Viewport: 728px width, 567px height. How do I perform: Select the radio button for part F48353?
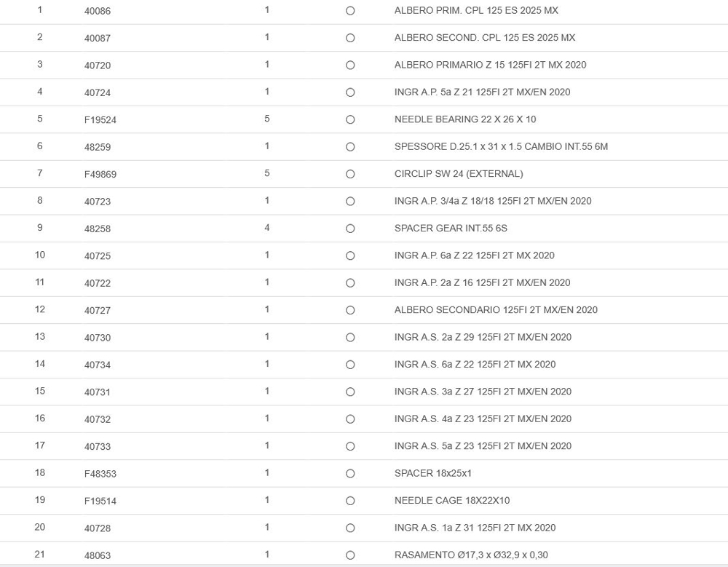[x=350, y=474]
